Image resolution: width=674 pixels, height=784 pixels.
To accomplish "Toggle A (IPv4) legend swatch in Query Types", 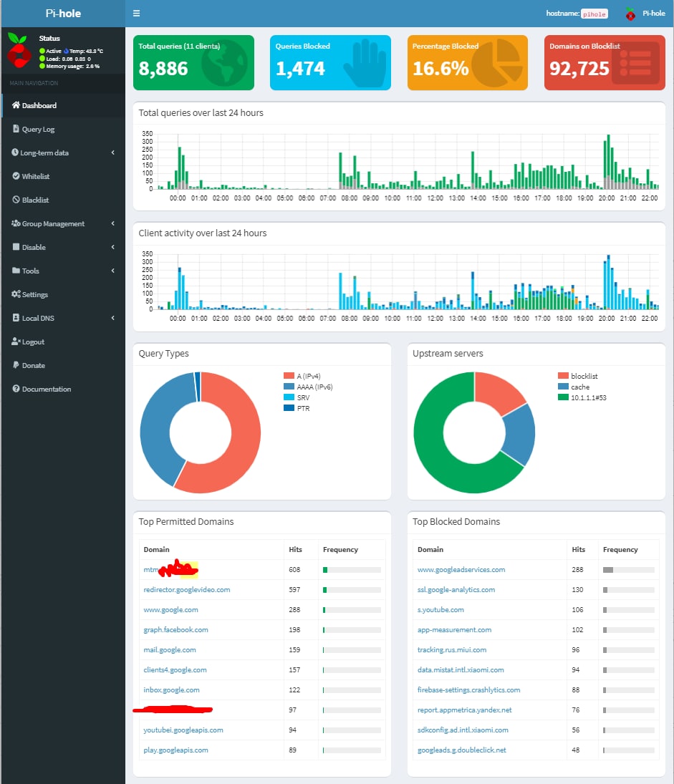I will (x=289, y=375).
